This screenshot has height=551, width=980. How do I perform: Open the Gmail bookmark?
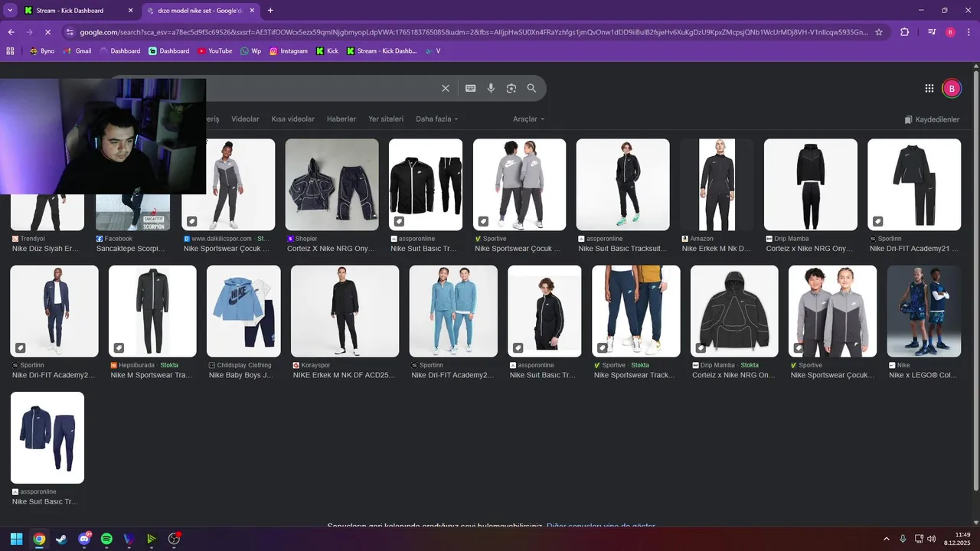coord(77,51)
